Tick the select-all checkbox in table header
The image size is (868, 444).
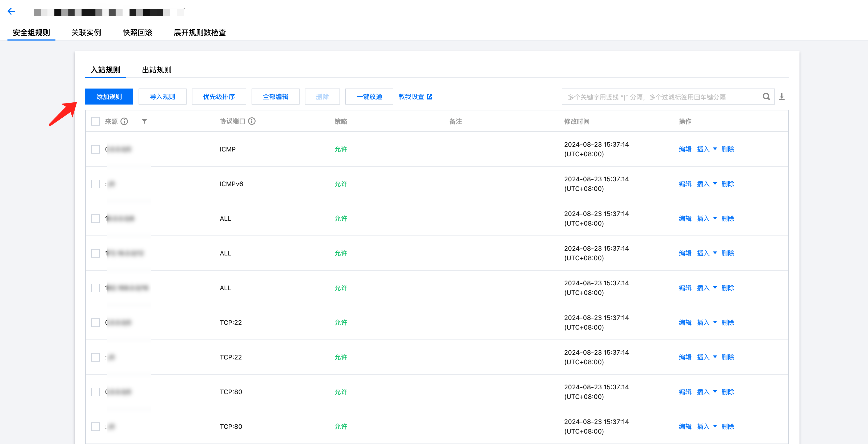coord(95,121)
